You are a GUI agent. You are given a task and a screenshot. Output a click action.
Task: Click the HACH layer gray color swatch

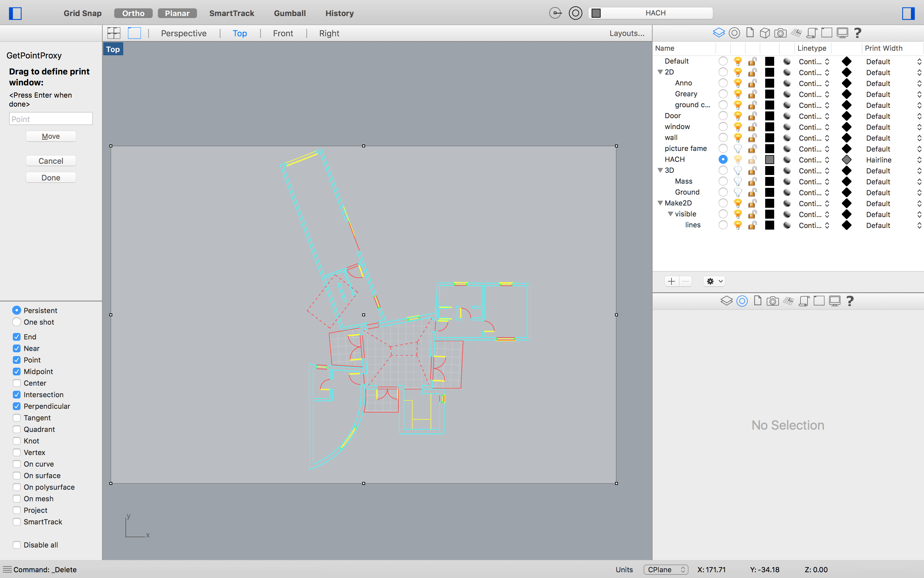(x=770, y=159)
